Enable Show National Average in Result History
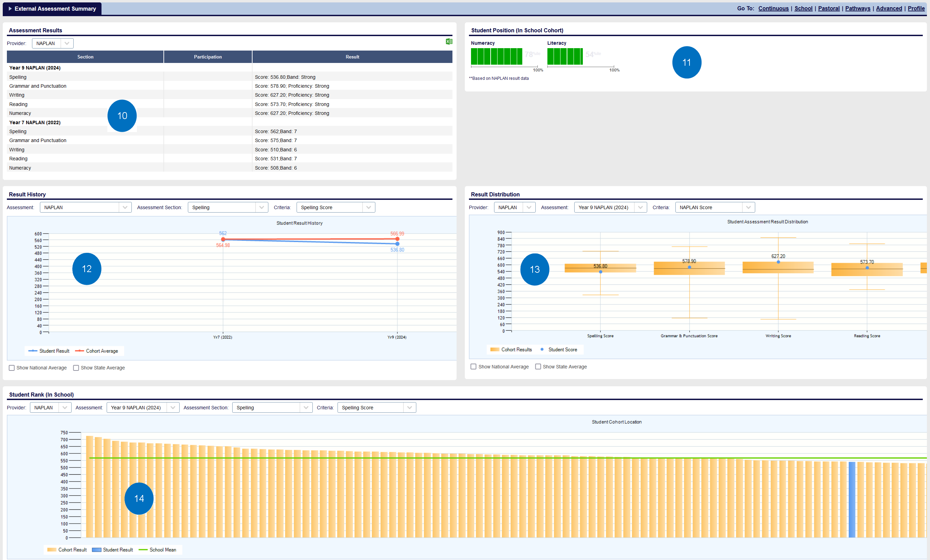 [12, 368]
